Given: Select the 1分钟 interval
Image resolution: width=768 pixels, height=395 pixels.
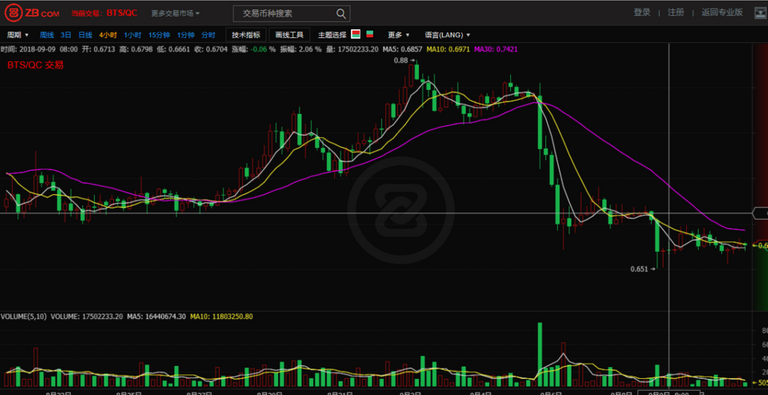Looking at the screenshot, I should pos(186,35).
